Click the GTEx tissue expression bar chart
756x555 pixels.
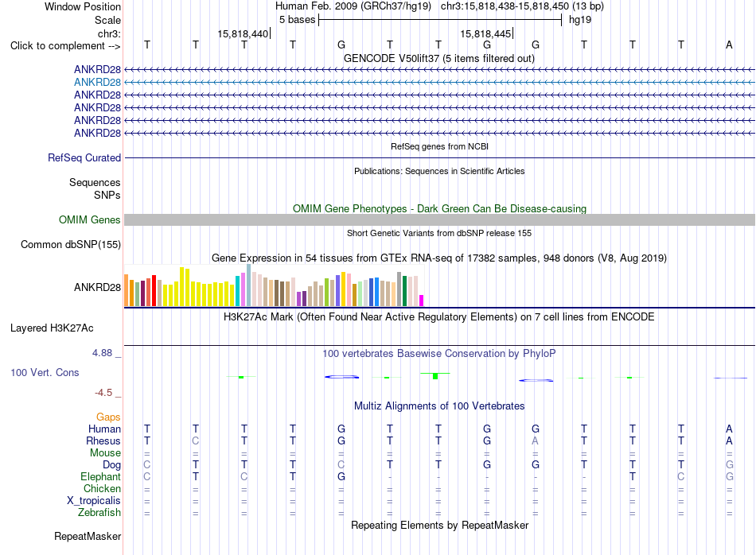(x=274, y=285)
